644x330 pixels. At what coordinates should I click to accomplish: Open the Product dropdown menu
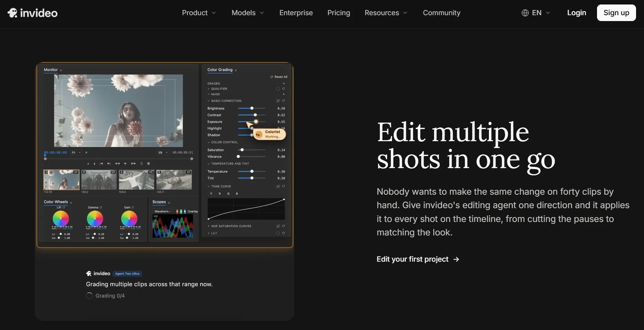pos(199,13)
